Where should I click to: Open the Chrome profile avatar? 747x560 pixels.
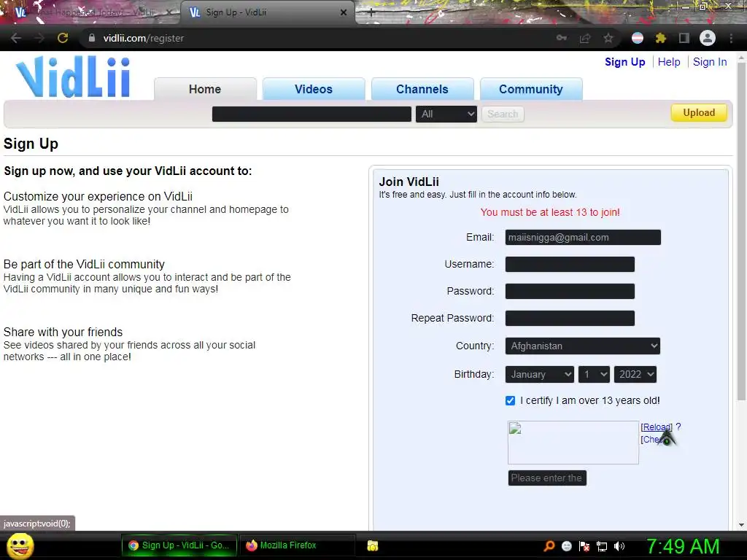(x=708, y=38)
